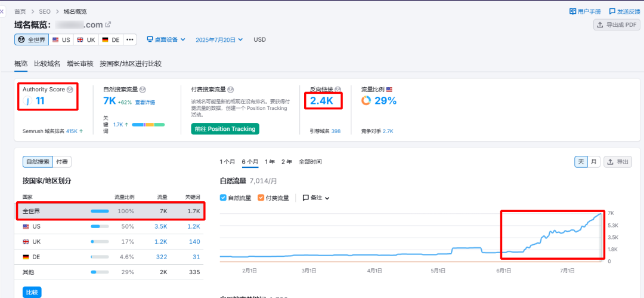This screenshot has width=644, height=298.
Task: Open the 415K Semrush 域名排名 link
Action: [x=72, y=131]
